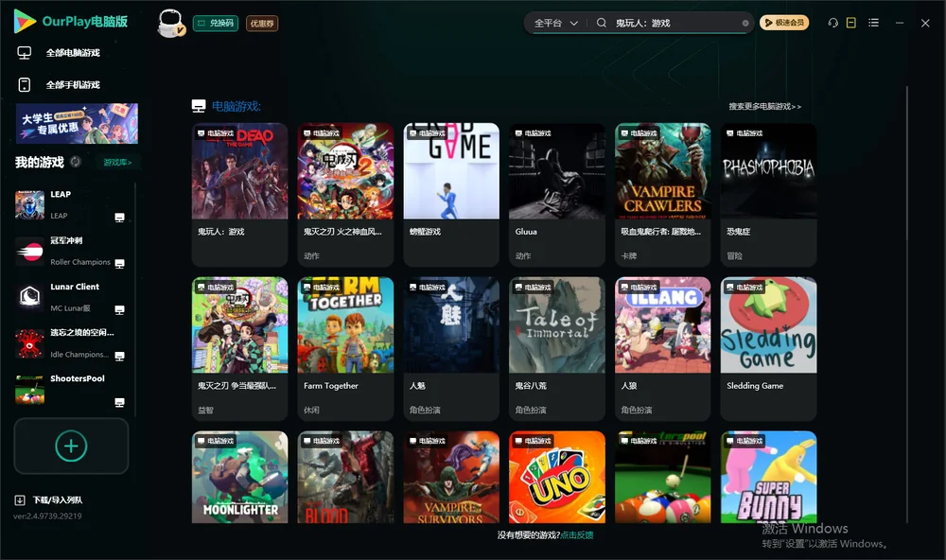Screen dimensions: 946x560
Task: Click the monitor icon beside 电脑游戏 heading
Action: (199, 106)
